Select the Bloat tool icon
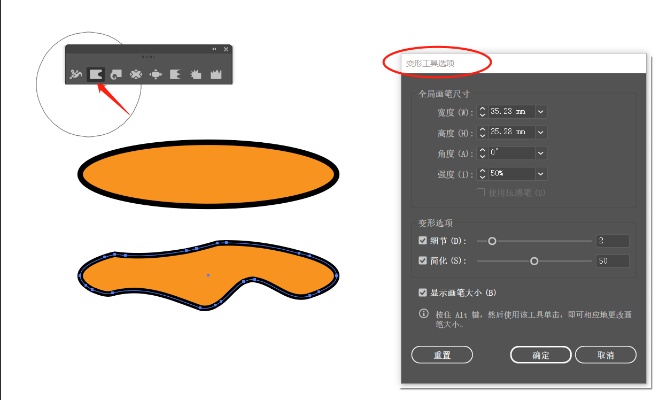Image resolution: width=667 pixels, height=400 pixels. coord(156,74)
